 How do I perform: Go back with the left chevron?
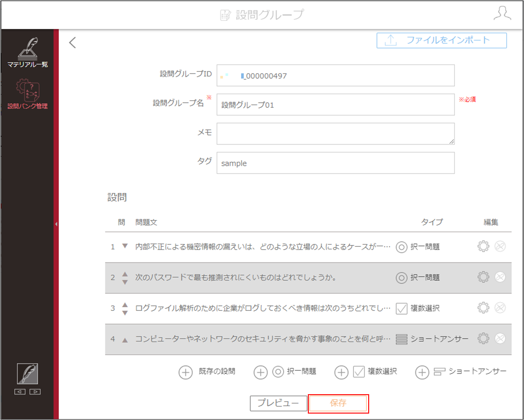pos(72,42)
